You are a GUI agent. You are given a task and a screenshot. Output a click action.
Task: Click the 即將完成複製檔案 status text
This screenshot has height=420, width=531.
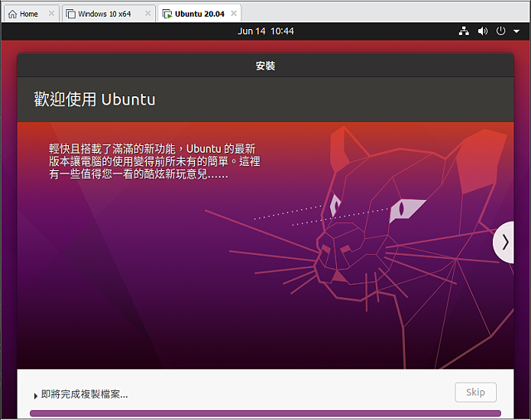(x=85, y=394)
